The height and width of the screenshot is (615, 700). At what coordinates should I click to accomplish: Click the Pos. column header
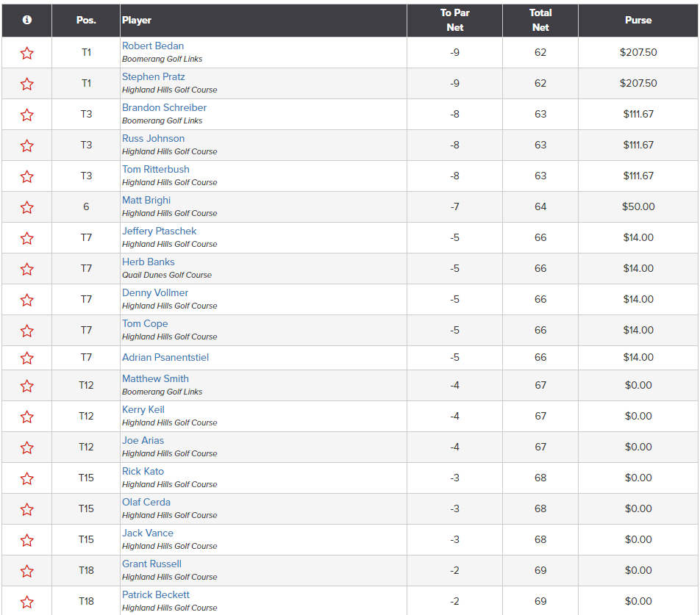pyautogui.click(x=86, y=21)
